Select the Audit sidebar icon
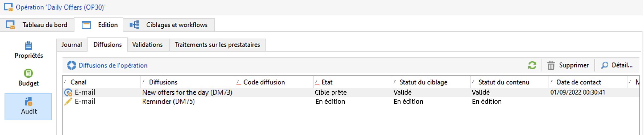The image size is (644, 135). pyautogui.click(x=28, y=102)
